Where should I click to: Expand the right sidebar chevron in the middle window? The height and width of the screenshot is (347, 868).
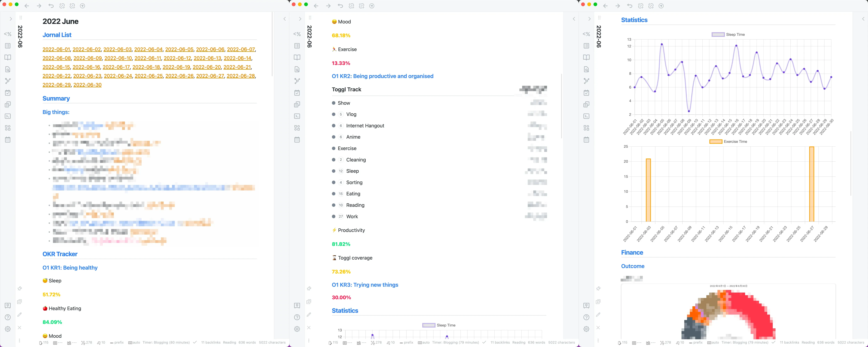tap(574, 19)
